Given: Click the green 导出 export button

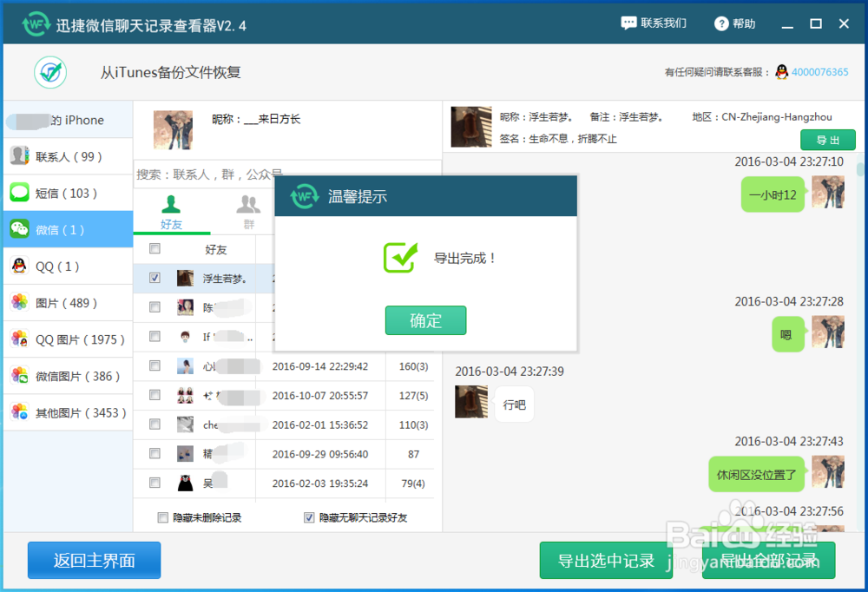Looking at the screenshot, I should [x=827, y=139].
